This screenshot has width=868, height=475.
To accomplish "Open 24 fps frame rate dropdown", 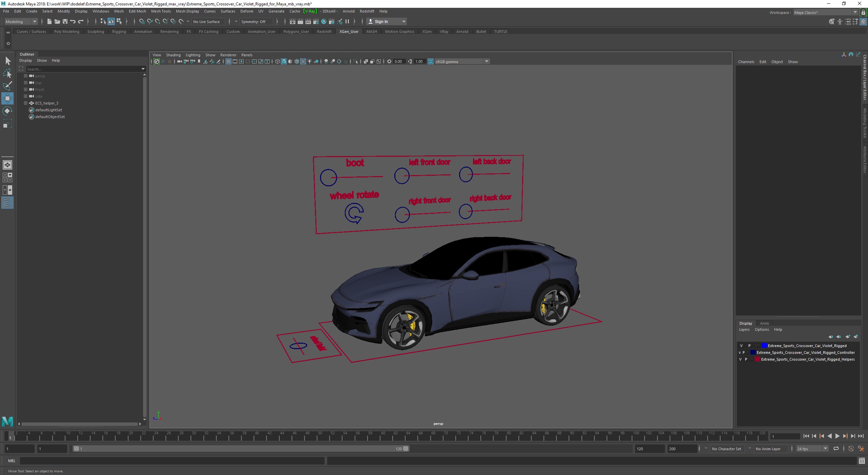I will (812, 449).
